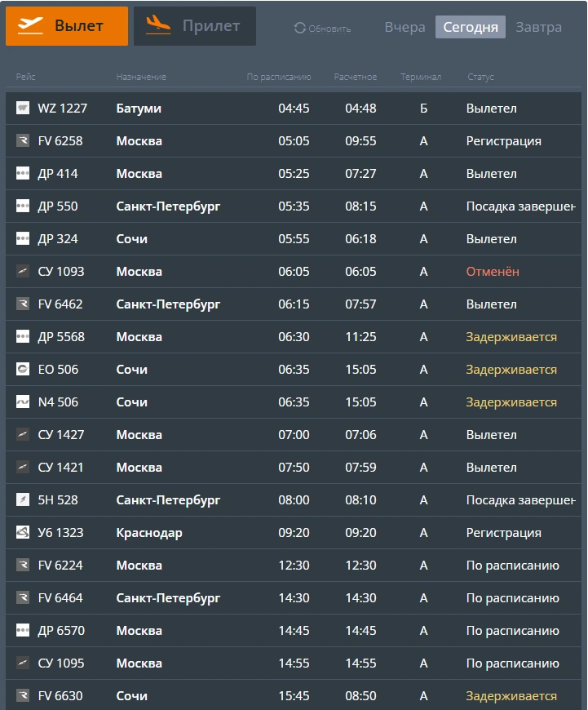Screen dimensions: 588x710
Task: Sort by the По расписанию column header
Action: tap(279, 77)
